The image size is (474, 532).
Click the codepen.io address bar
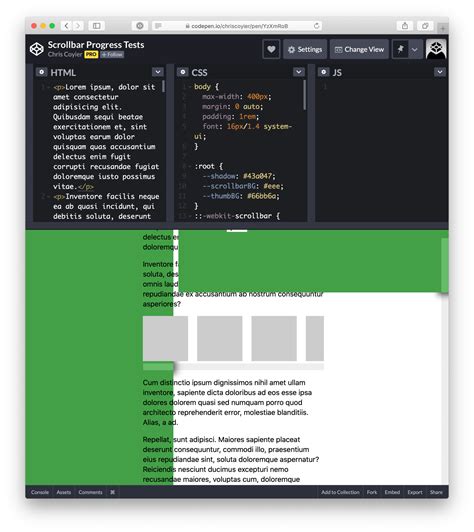(x=236, y=26)
